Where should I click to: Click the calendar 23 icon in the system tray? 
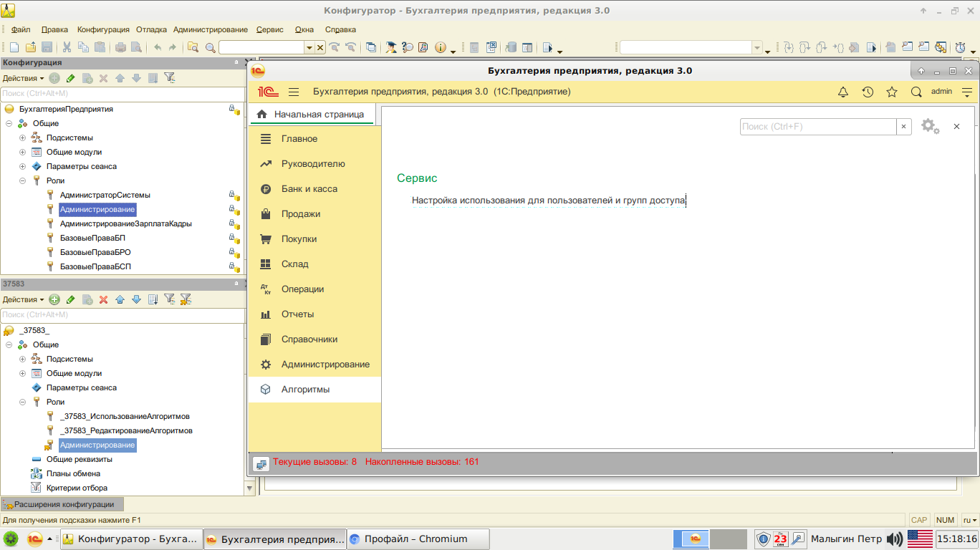[x=781, y=539]
